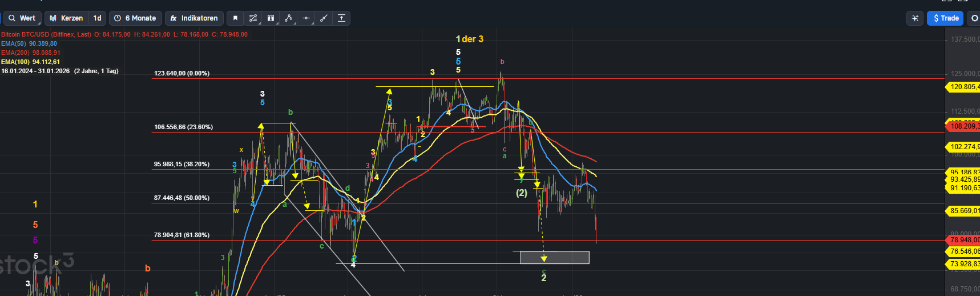Open the Wert symbol search
The height and width of the screenshot is (296, 980).
click(22, 18)
